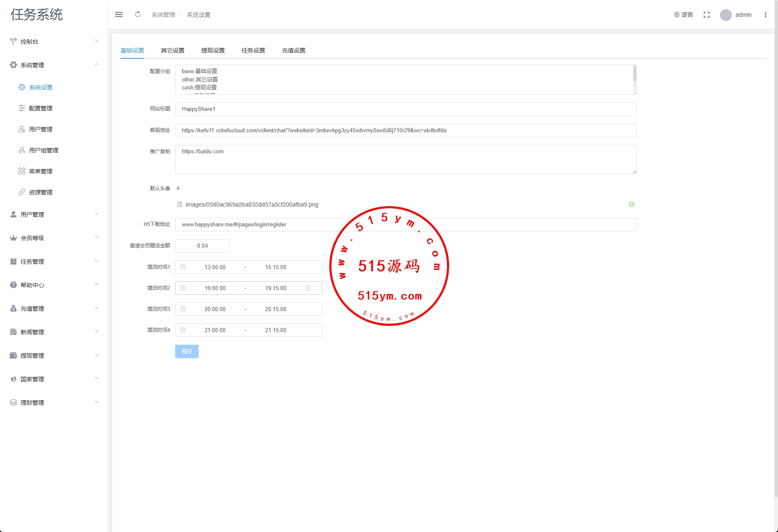Clear the 增流时间2 time range
778x532 pixels.
(308, 288)
